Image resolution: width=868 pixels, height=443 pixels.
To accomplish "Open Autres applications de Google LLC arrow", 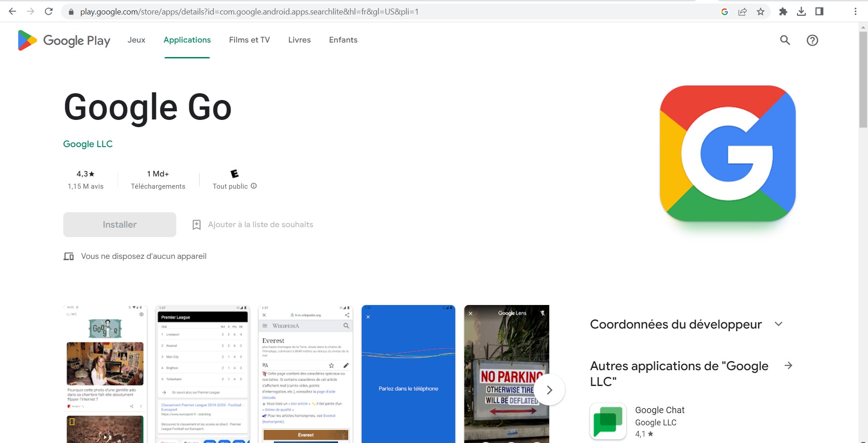I will click(788, 366).
